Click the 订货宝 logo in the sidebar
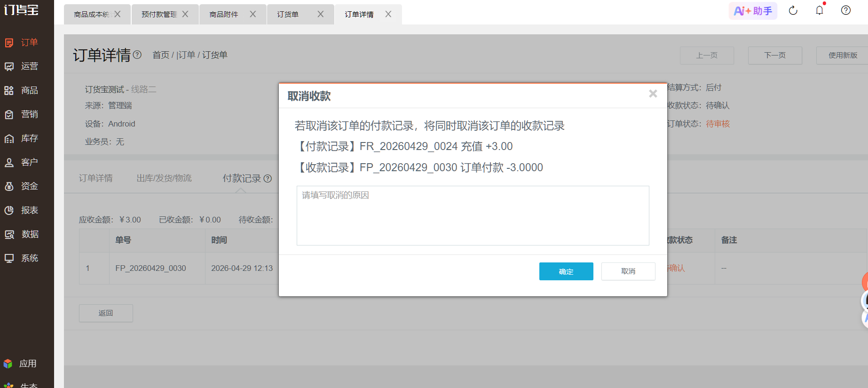Viewport: 868px width, 388px height. pyautogui.click(x=21, y=9)
